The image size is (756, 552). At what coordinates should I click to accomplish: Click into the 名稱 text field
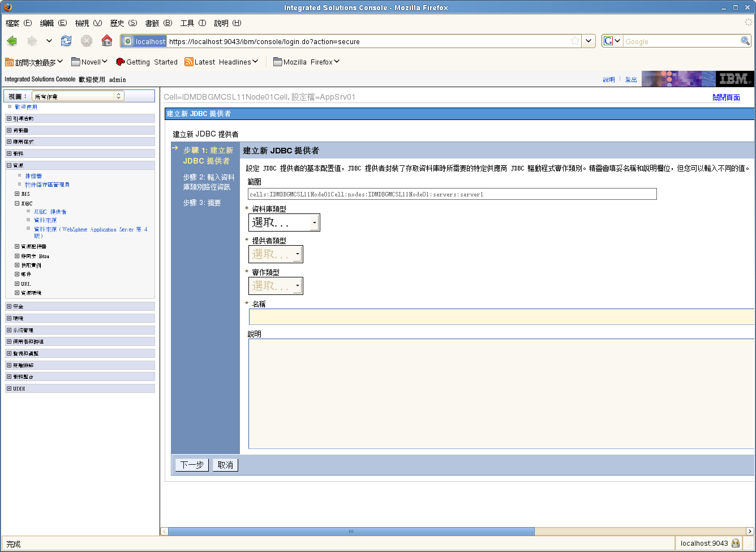(x=501, y=316)
